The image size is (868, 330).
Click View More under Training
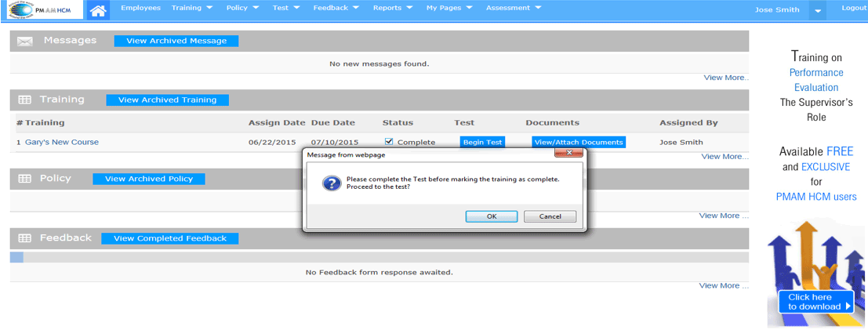tap(725, 157)
